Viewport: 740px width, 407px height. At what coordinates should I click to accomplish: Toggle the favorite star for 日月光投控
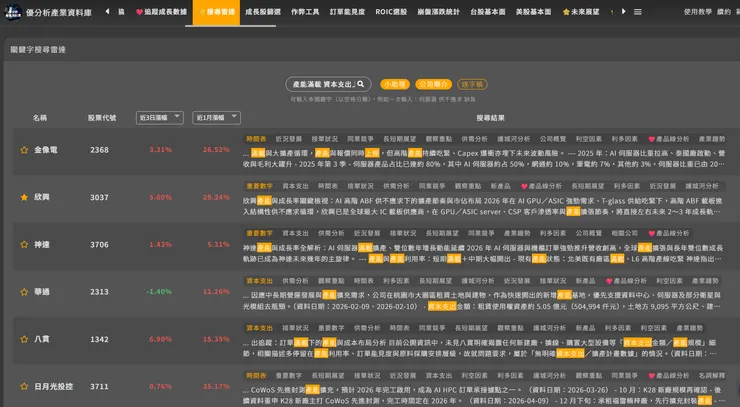24,386
